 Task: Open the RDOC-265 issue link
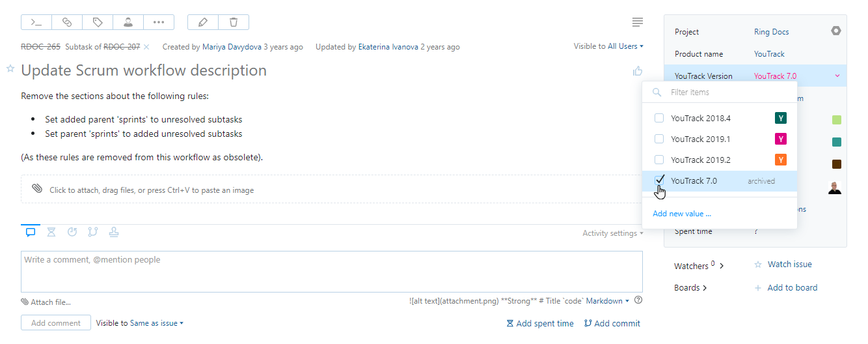pyautogui.click(x=40, y=47)
